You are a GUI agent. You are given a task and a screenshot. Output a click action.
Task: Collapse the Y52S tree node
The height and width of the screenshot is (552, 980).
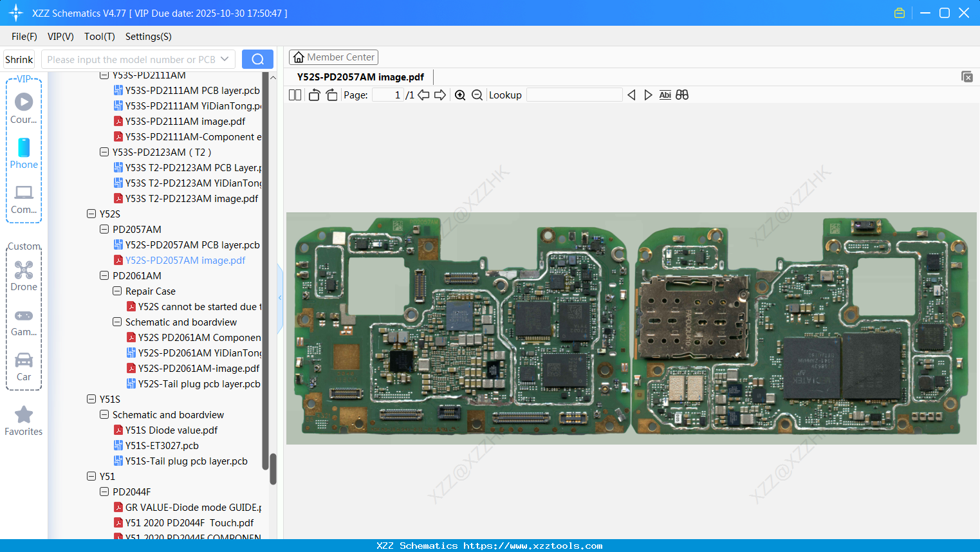[x=91, y=214]
